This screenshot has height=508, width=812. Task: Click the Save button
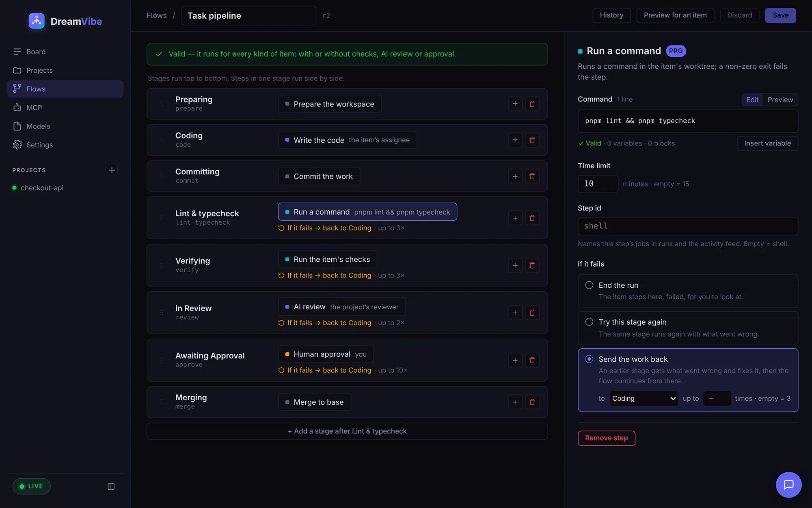(x=780, y=15)
